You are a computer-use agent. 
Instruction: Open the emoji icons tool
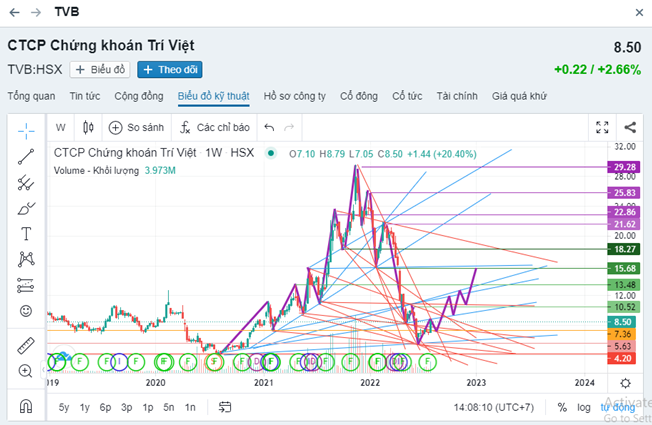coord(26,311)
